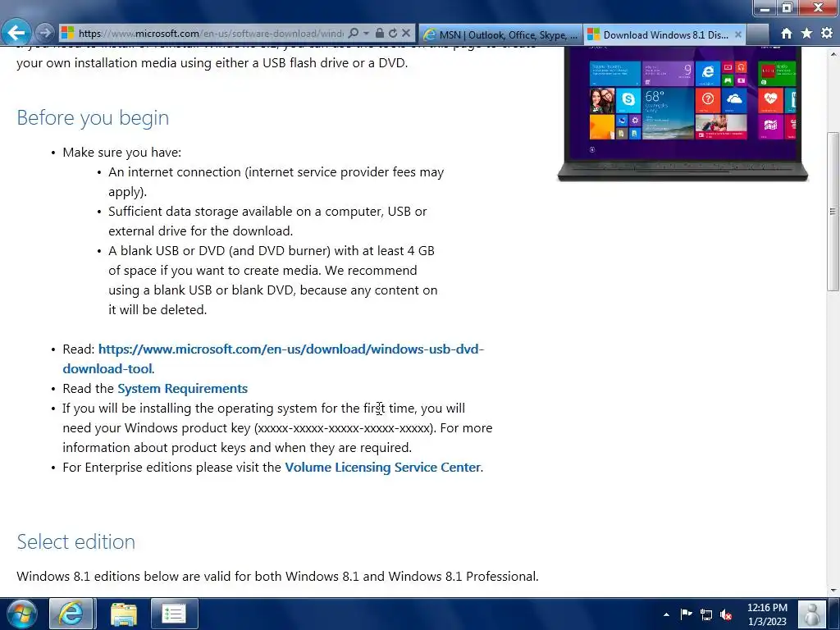Click the page vertical scrollbar thumb
Screen dimensions: 840x630
(x=833, y=211)
